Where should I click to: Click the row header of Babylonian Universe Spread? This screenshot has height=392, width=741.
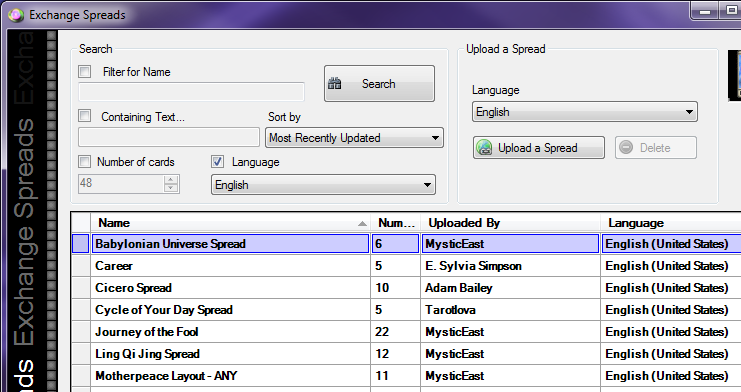pyautogui.click(x=81, y=244)
